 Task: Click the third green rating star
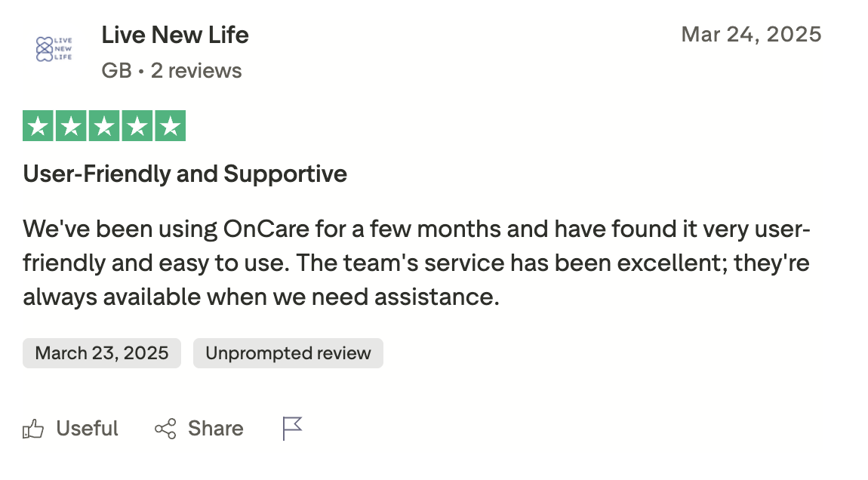click(x=104, y=126)
